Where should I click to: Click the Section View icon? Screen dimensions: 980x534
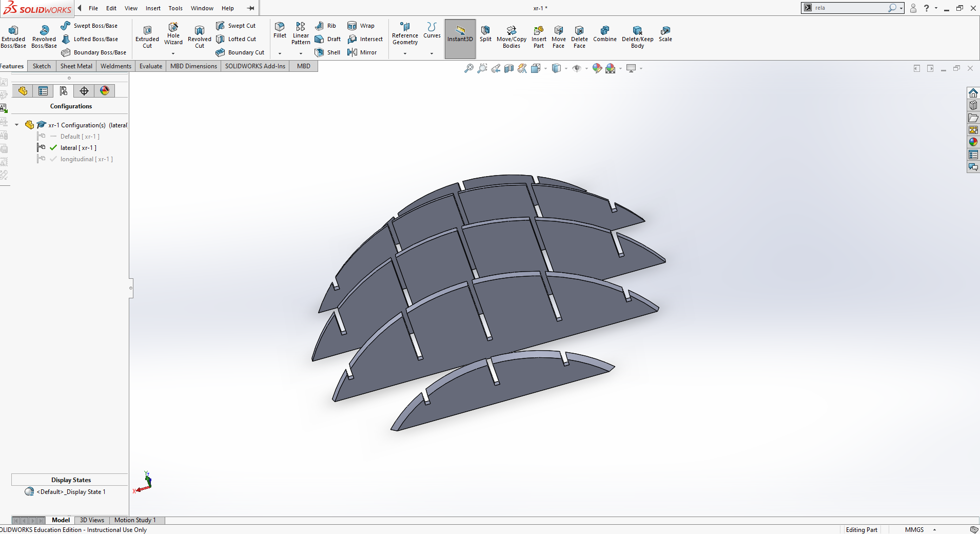pyautogui.click(x=509, y=68)
